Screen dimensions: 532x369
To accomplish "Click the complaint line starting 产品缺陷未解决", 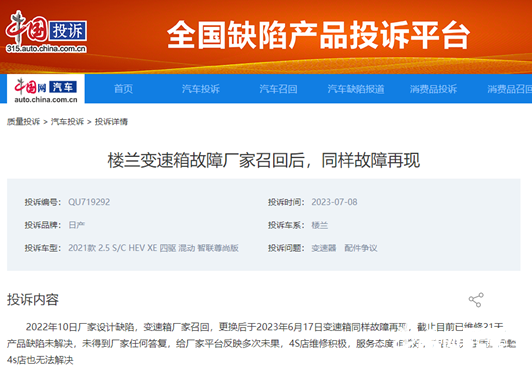I will pos(261,344).
